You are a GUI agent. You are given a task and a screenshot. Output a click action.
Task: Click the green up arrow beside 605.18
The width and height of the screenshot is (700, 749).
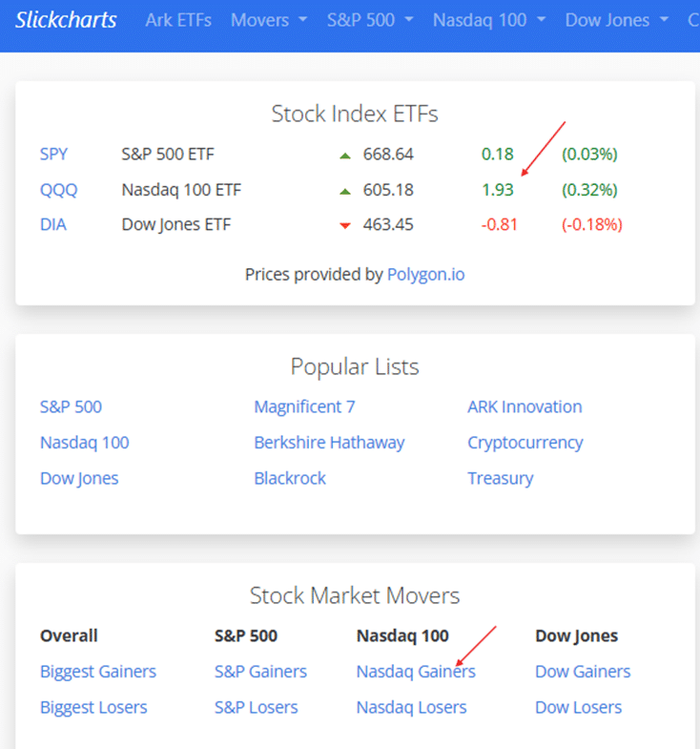click(345, 191)
